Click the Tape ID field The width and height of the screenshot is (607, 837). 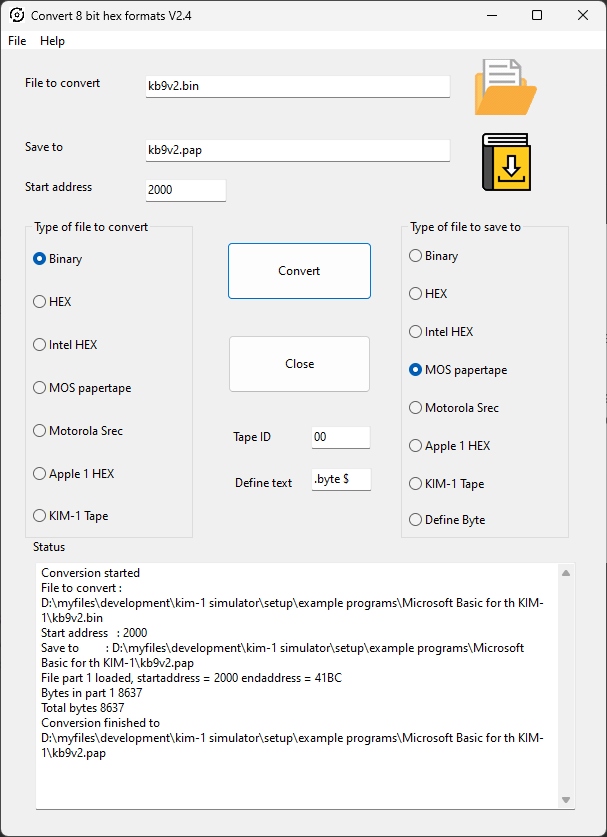click(341, 437)
